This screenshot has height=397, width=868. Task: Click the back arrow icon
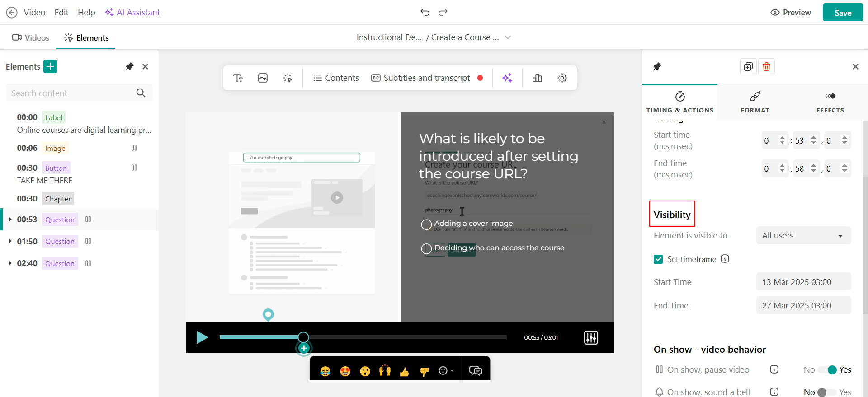coord(12,13)
